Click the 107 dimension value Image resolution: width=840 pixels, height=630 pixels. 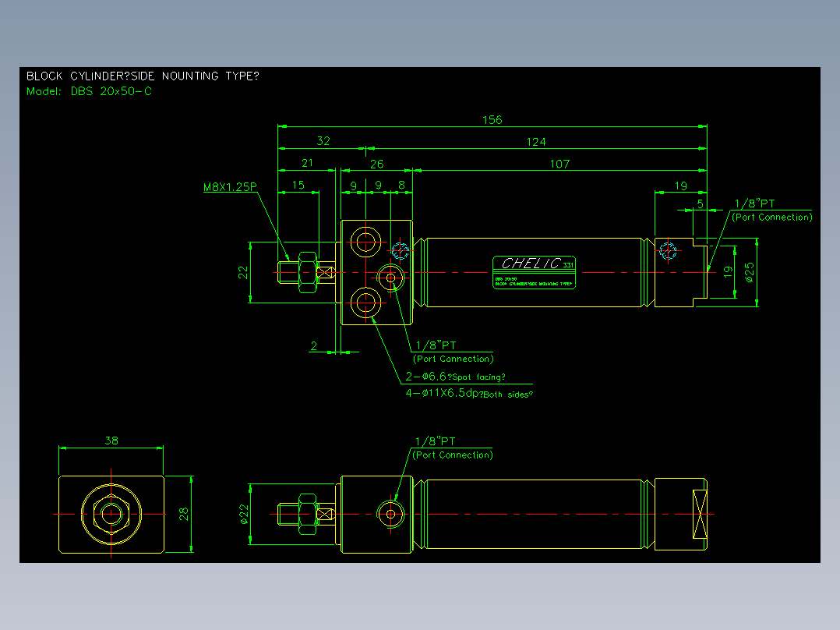click(559, 164)
